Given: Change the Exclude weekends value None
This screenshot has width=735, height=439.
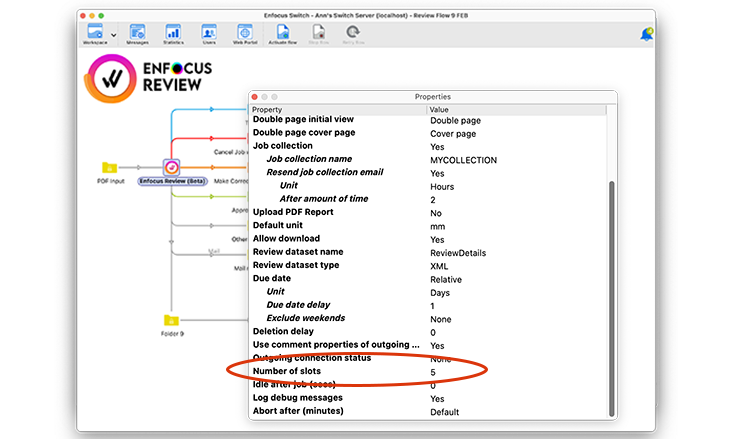Looking at the screenshot, I should (x=441, y=320).
